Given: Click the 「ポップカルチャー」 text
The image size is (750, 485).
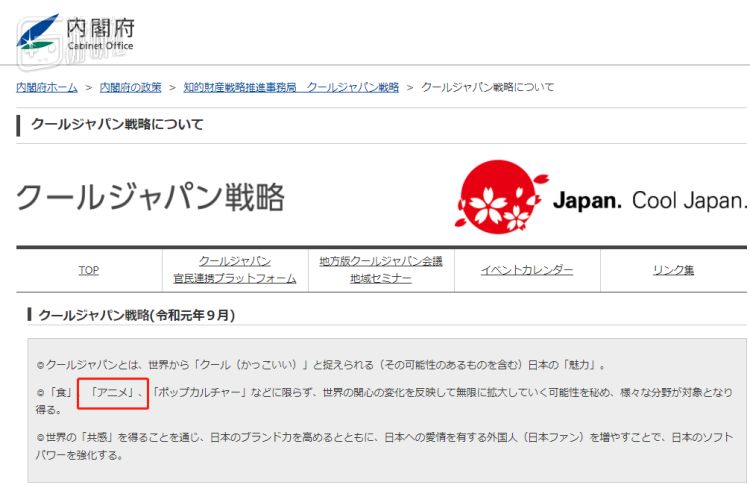Looking at the screenshot, I should pos(200,393).
